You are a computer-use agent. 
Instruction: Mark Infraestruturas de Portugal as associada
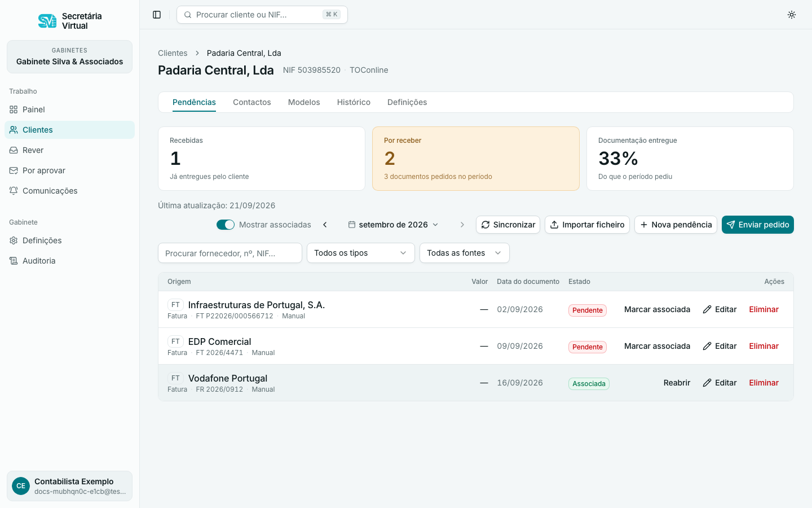click(x=657, y=309)
